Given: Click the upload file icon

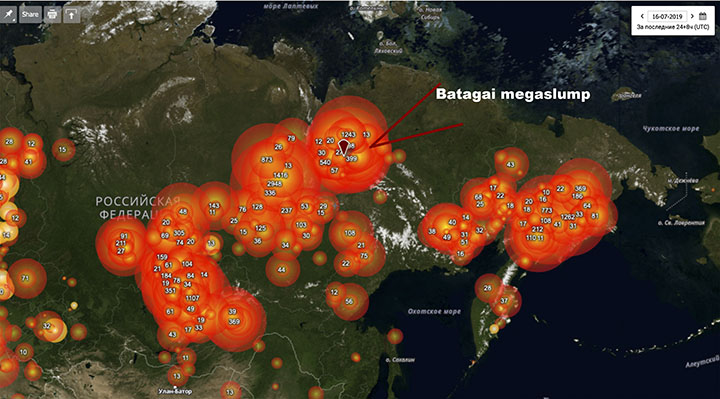Looking at the screenshot, I should (72, 14).
